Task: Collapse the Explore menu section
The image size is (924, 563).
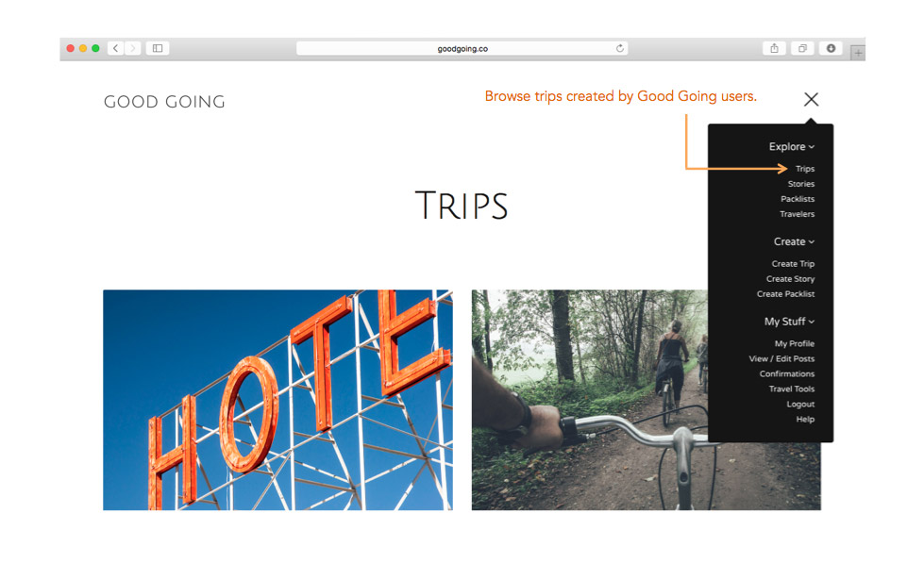Action: click(792, 146)
